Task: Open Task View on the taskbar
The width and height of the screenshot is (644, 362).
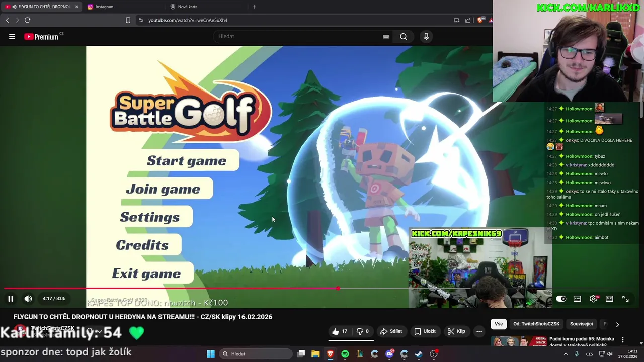Action: [301, 354]
